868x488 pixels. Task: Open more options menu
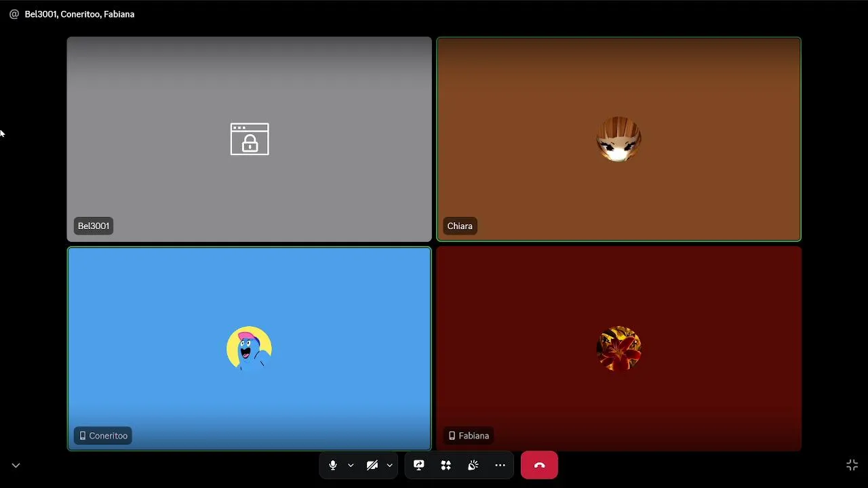(x=500, y=466)
